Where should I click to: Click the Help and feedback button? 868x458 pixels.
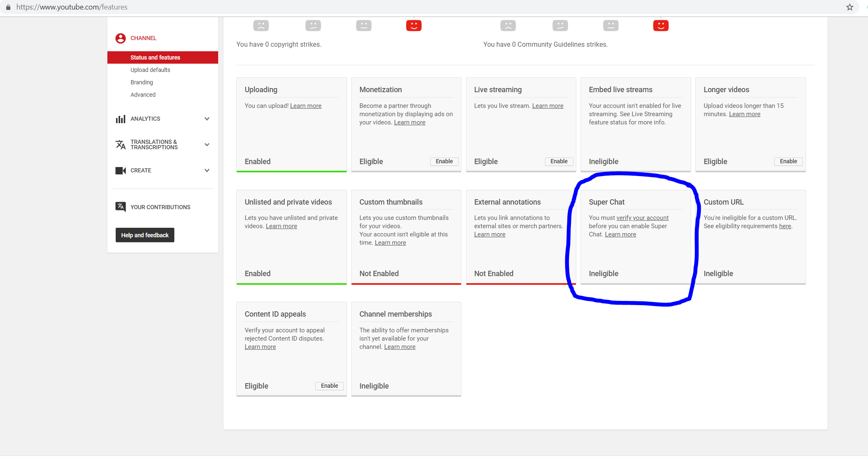(x=145, y=235)
